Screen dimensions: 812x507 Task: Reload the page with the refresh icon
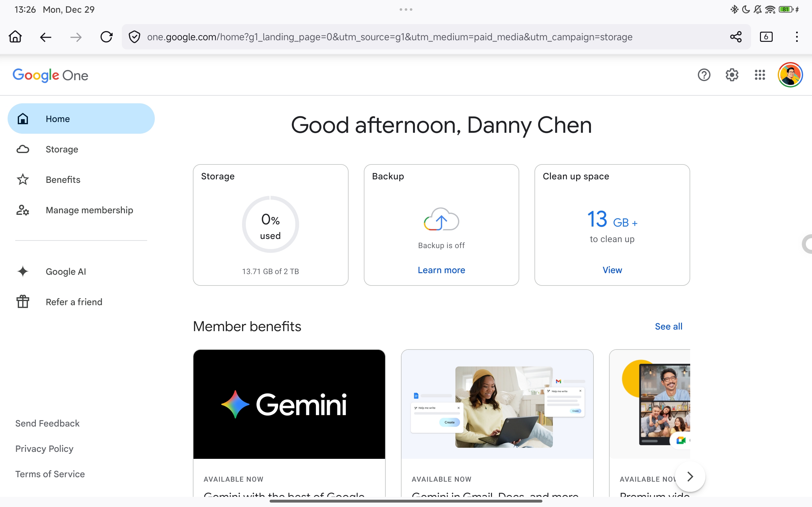(106, 36)
